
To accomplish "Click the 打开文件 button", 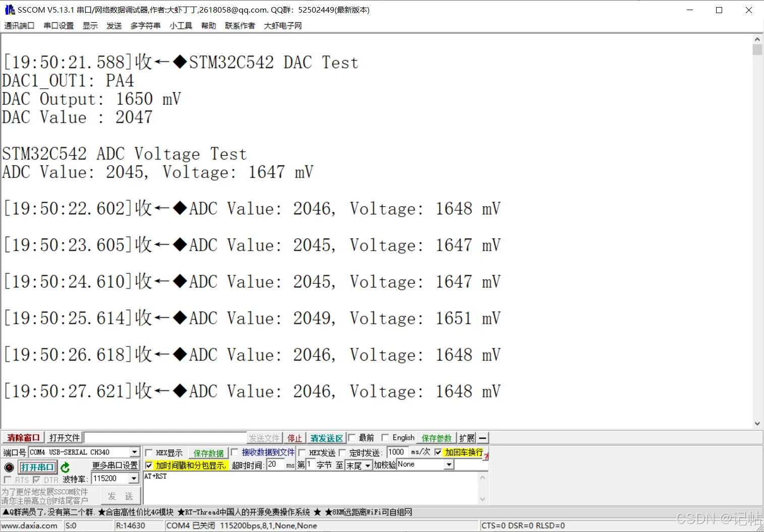I will click(65, 438).
